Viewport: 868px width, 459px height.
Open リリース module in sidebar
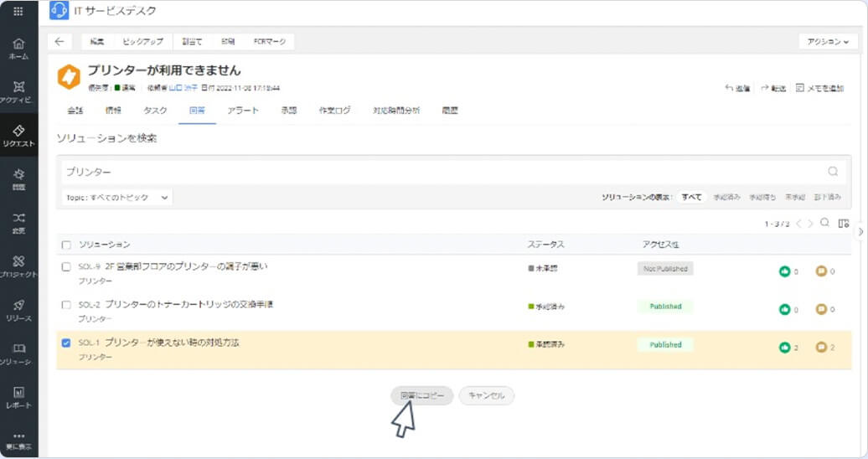tap(18, 310)
